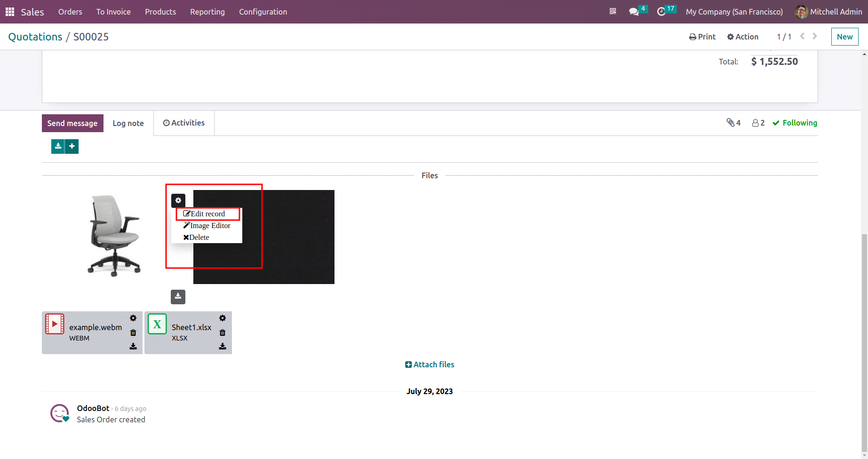Open To Invoice menu
The image size is (868, 459).
pyautogui.click(x=113, y=12)
